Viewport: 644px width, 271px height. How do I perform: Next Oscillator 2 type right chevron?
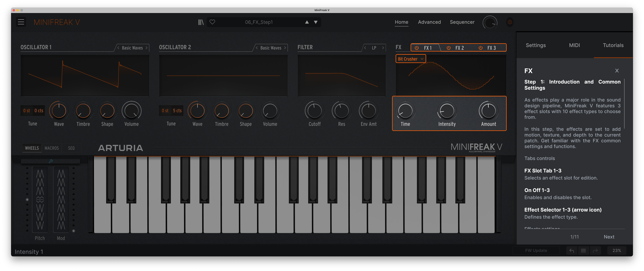tap(285, 48)
